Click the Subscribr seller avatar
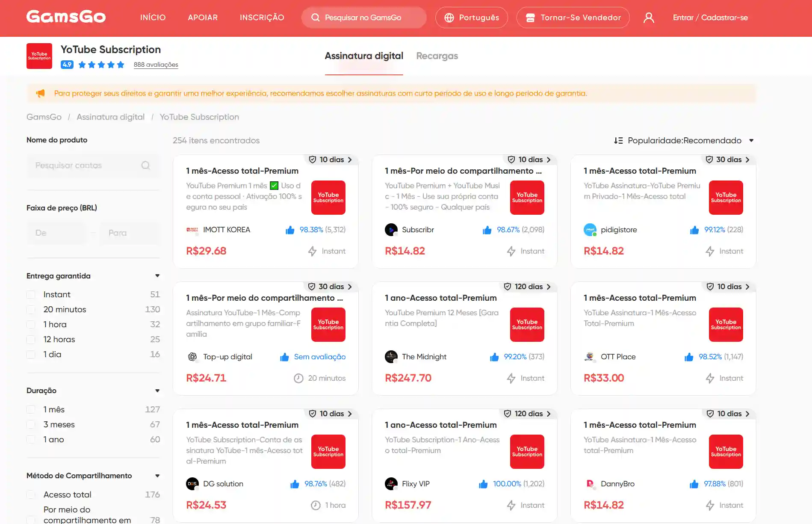Image resolution: width=812 pixels, height=524 pixels. click(x=391, y=230)
